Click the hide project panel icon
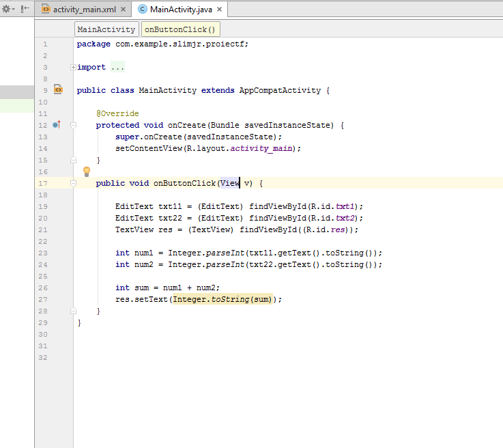The width and height of the screenshot is (503, 448). pos(25,10)
